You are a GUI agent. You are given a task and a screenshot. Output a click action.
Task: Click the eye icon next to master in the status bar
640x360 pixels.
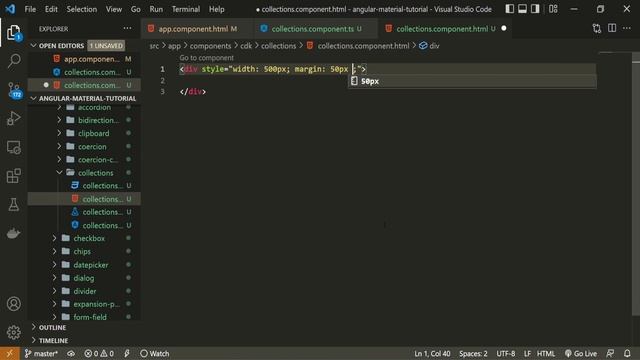pyautogui.click(x=71, y=353)
